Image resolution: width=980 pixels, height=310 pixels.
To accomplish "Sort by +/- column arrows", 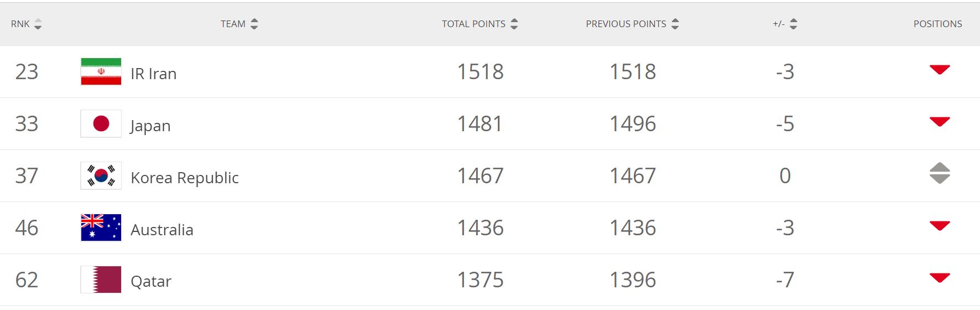I will [793, 24].
